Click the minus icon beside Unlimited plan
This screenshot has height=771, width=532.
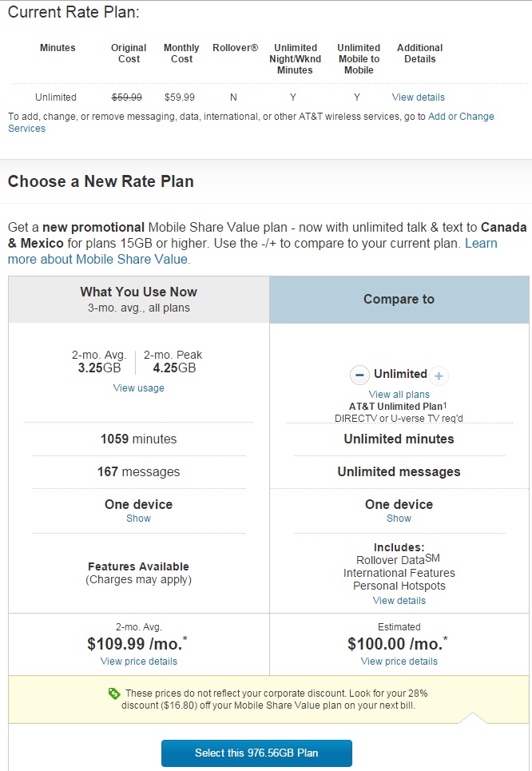tap(359, 376)
